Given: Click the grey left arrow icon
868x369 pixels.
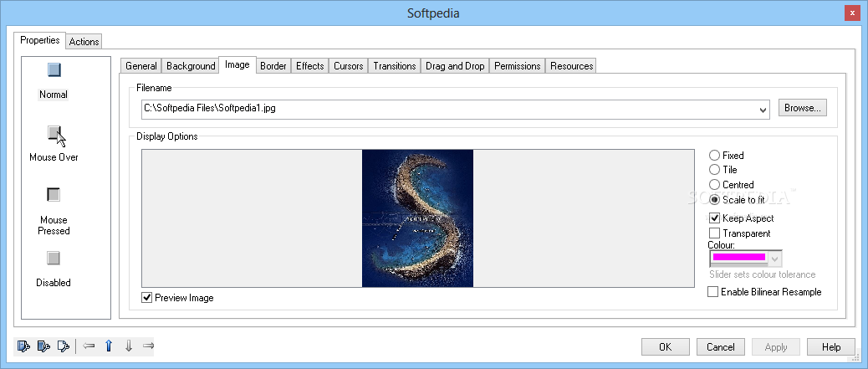Looking at the screenshot, I should point(89,346).
